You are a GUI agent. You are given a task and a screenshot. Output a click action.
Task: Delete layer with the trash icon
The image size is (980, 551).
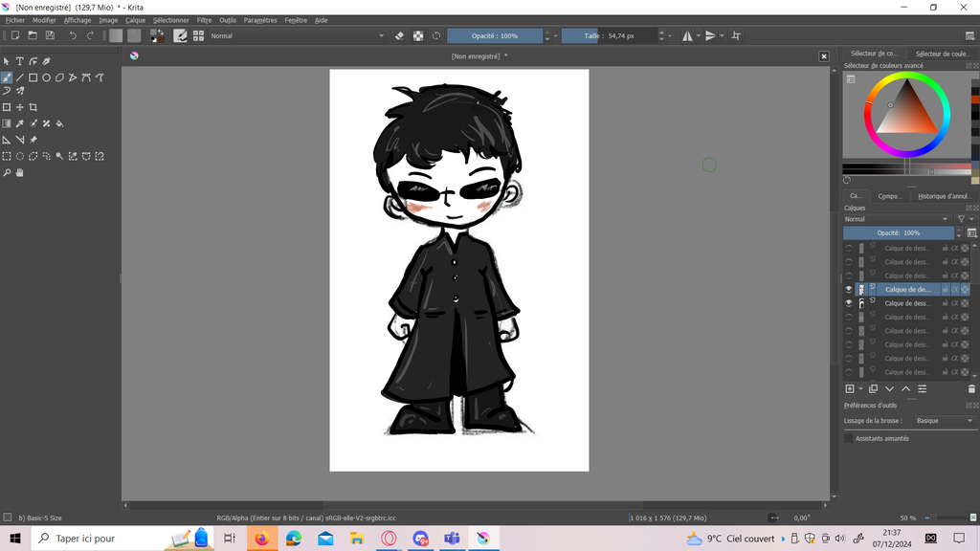click(x=971, y=389)
